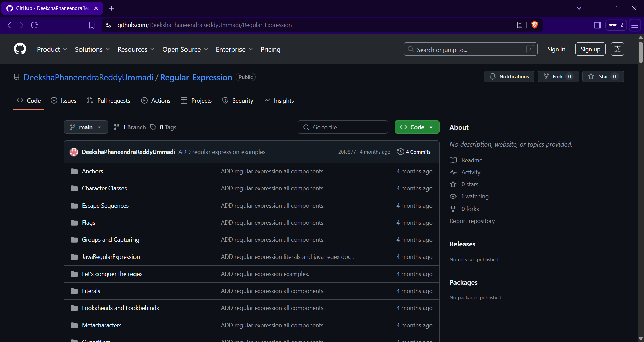Open the JavaRegularExpression folder
This screenshot has width=644, height=342.
pos(111,257)
